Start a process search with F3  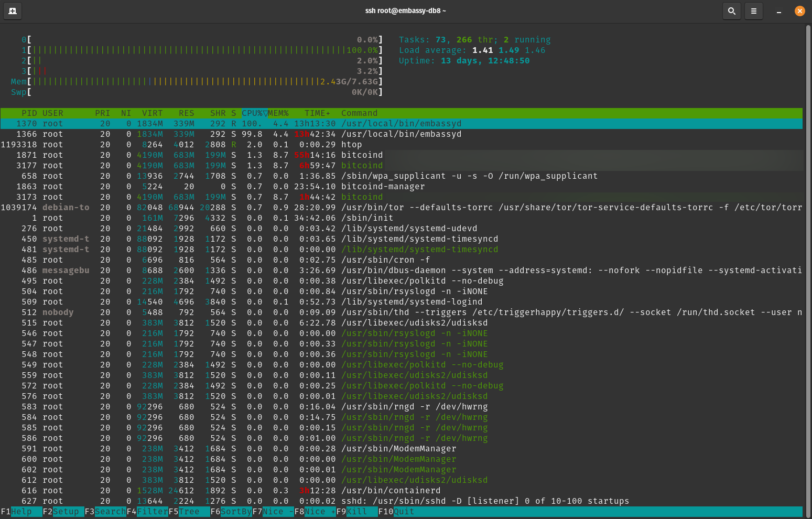coord(106,511)
